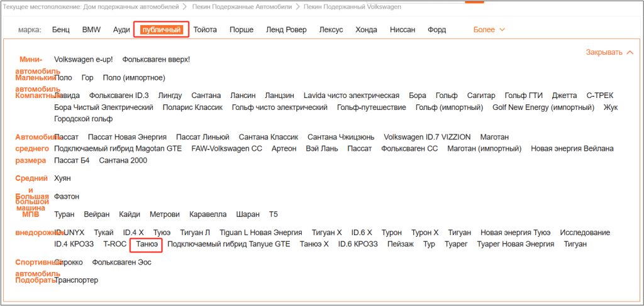
Task: Select the highlighted публичный brand
Action: pyautogui.click(x=161, y=30)
